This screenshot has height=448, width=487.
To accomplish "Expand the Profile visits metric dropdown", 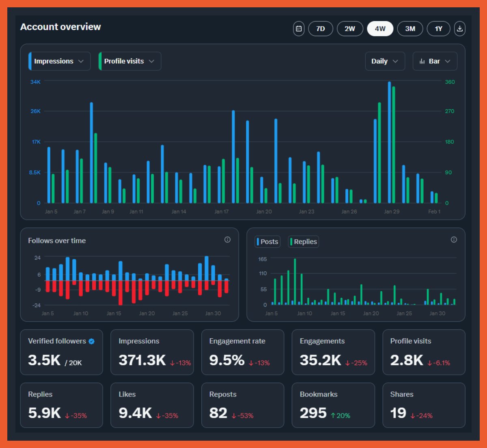I will tap(129, 61).
